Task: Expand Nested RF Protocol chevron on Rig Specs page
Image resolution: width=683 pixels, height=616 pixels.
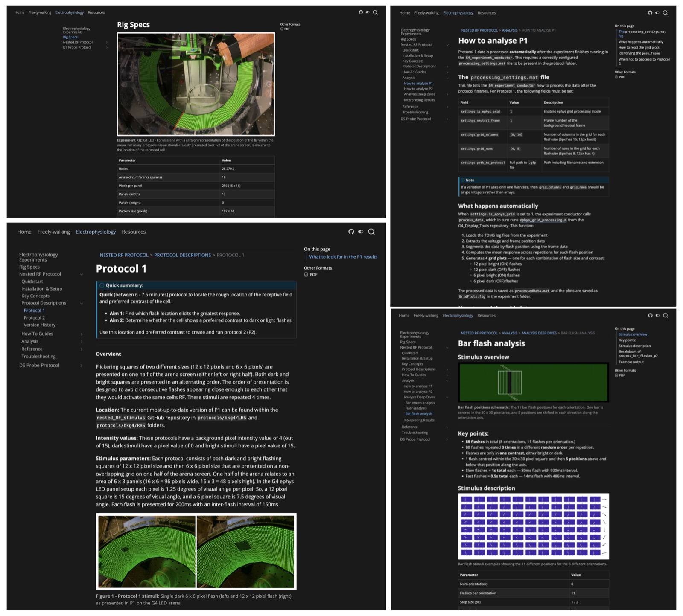Action: (107, 42)
